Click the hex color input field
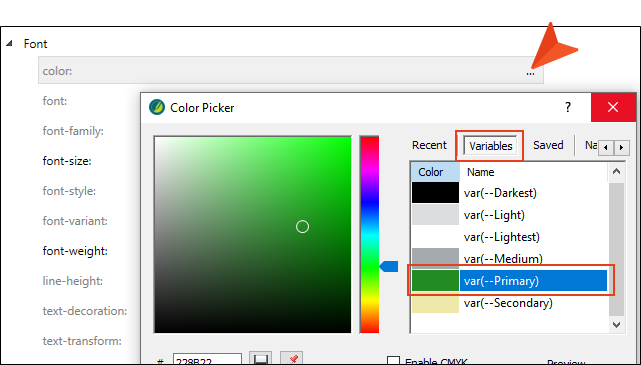The image size is (641, 365). coord(207,360)
